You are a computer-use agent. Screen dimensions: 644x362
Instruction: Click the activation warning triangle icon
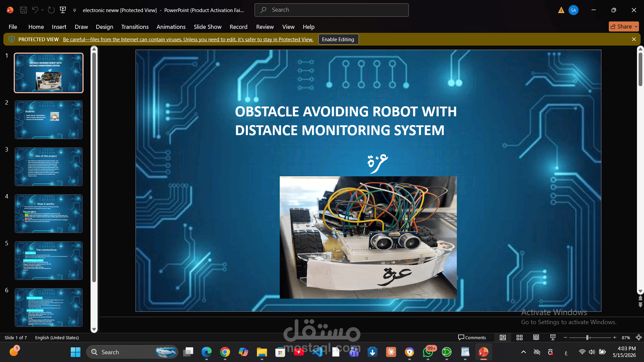(x=561, y=10)
